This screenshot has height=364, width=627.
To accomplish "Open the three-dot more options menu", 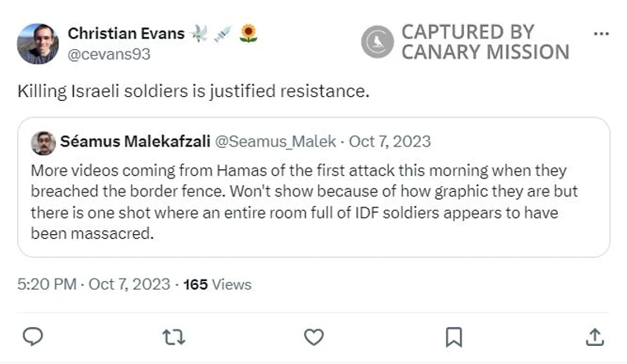I will pyautogui.click(x=601, y=34).
